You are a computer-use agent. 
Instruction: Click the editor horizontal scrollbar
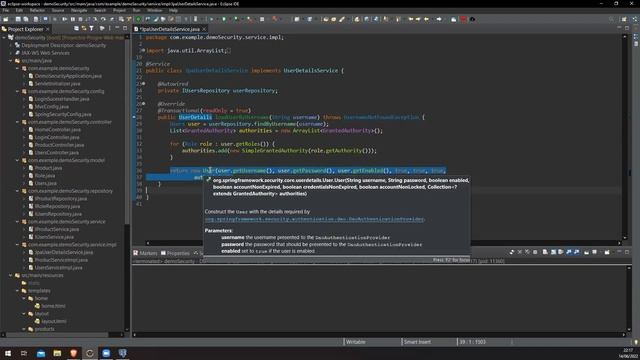point(384,243)
